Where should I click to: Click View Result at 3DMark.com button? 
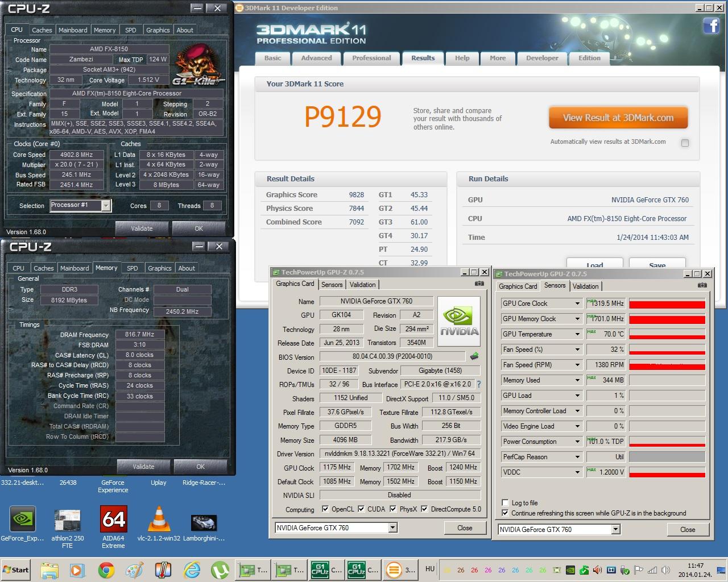point(618,118)
